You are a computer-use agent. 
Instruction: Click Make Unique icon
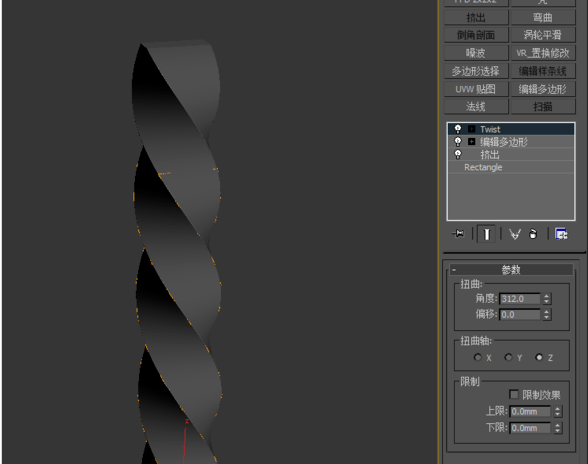[514, 234]
